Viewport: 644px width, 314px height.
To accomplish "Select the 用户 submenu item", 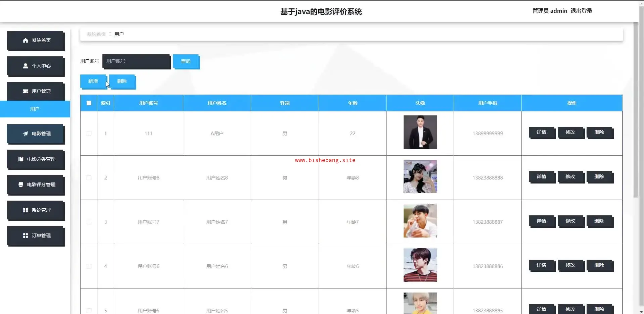I will (x=35, y=109).
